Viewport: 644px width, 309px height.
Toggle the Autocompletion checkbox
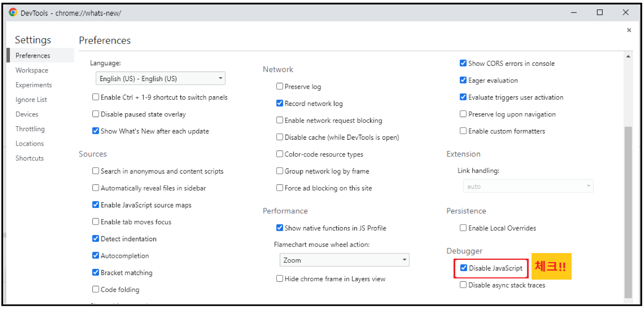point(96,255)
